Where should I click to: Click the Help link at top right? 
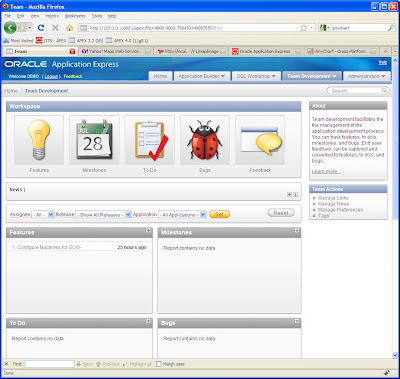(383, 62)
